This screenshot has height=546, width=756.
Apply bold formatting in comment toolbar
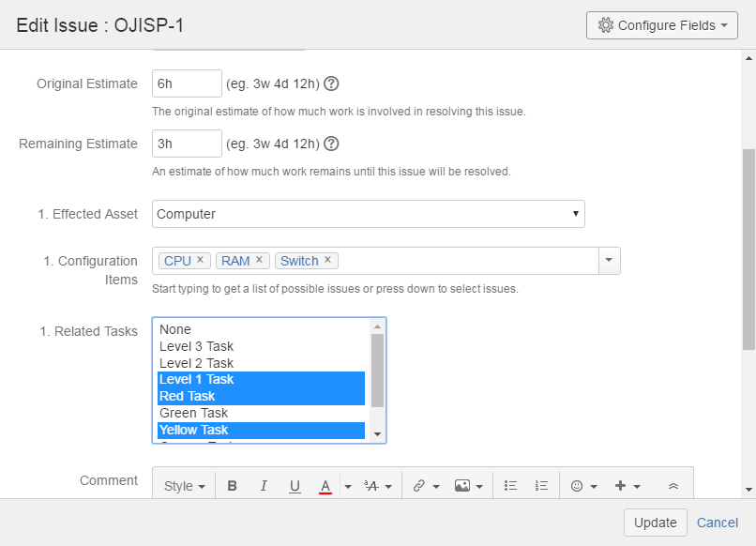click(x=233, y=486)
